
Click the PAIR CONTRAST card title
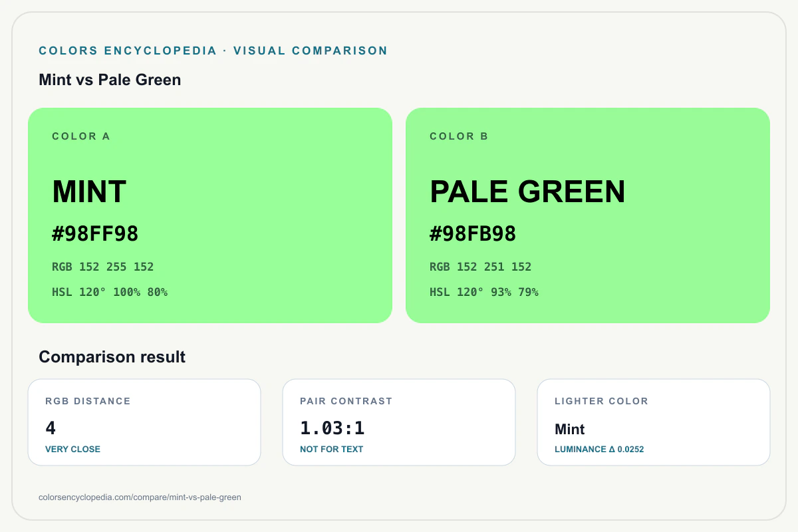point(346,401)
